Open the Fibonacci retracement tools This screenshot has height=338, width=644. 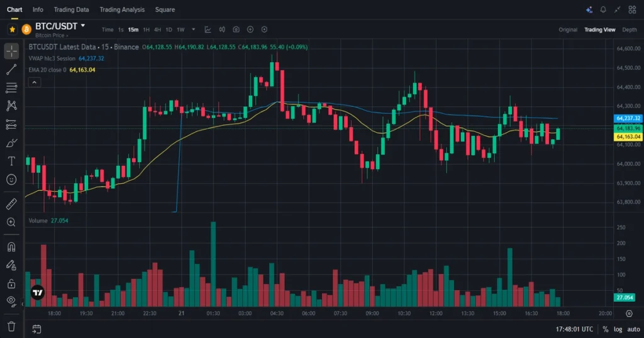click(11, 87)
